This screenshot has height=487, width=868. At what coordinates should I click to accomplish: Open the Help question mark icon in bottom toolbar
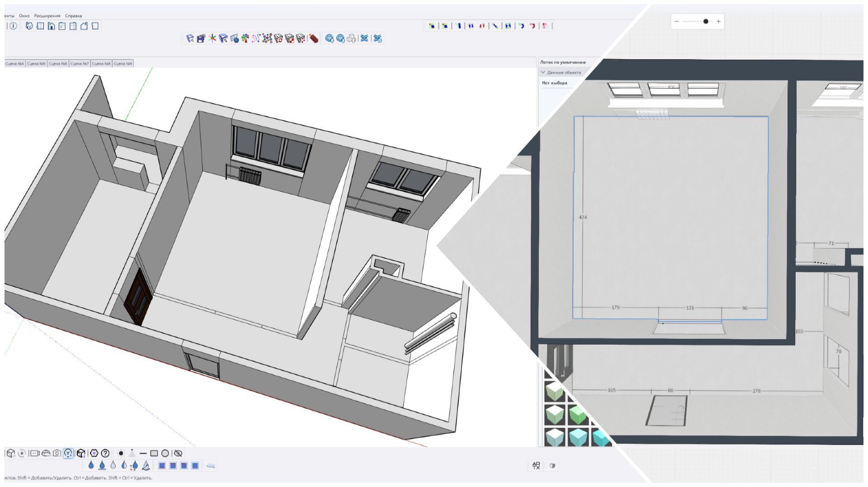click(105, 453)
